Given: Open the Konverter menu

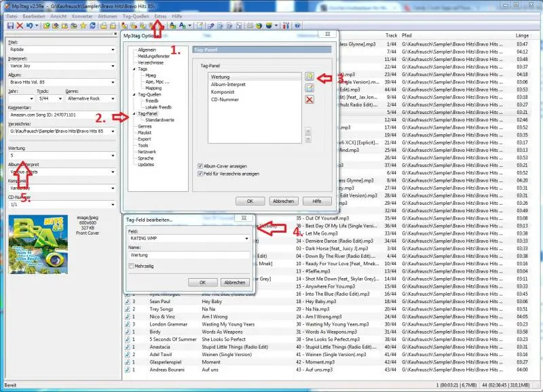Looking at the screenshot, I should coord(82,15).
